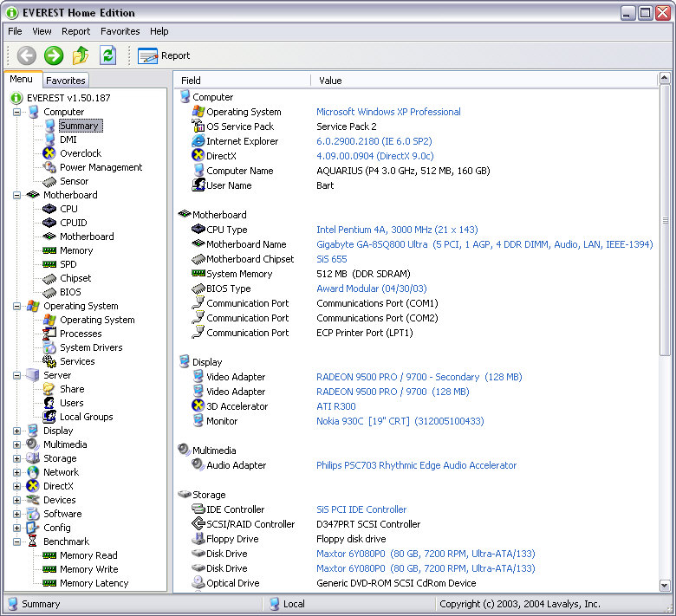Click the Gigabyte GA-8SQ800 Ultra link
Screen dimensions: 676x616
(x=484, y=244)
